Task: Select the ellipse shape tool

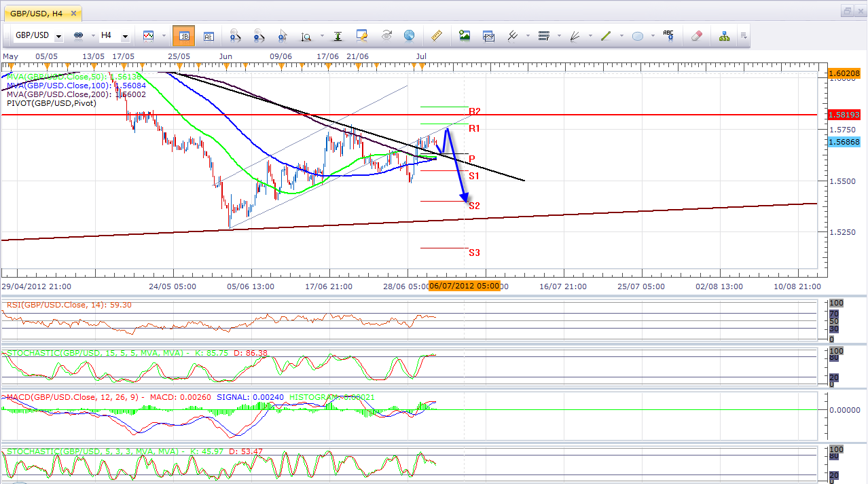Action: (x=638, y=35)
